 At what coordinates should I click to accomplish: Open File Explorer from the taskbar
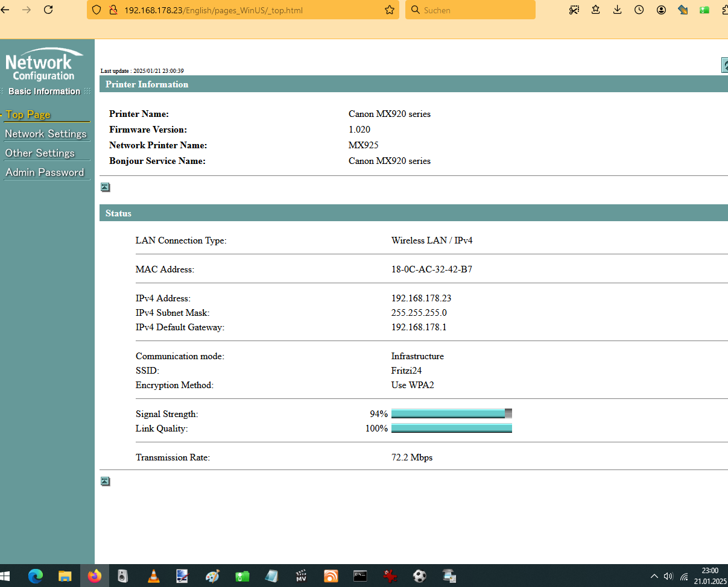coord(65,576)
